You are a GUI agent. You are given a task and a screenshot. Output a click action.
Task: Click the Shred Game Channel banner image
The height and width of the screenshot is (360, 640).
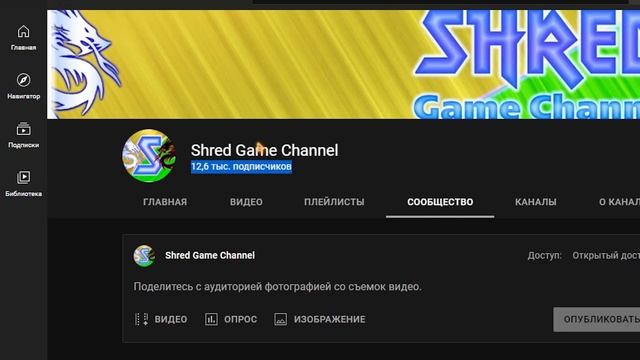click(344, 64)
